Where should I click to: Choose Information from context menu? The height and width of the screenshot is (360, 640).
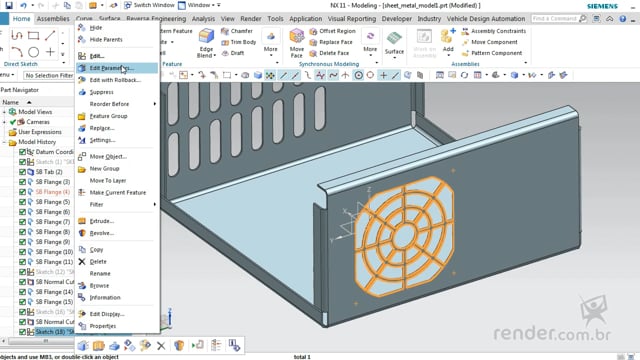pyautogui.click(x=117, y=298)
